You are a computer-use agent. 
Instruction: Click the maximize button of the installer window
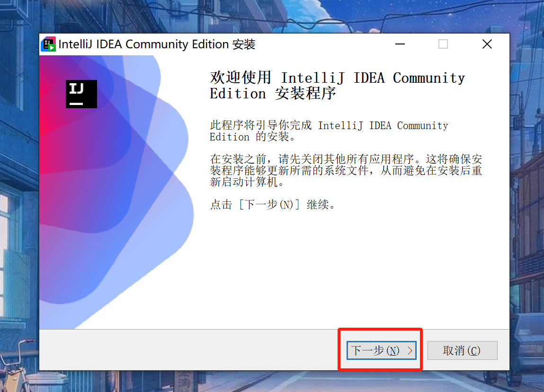443,44
